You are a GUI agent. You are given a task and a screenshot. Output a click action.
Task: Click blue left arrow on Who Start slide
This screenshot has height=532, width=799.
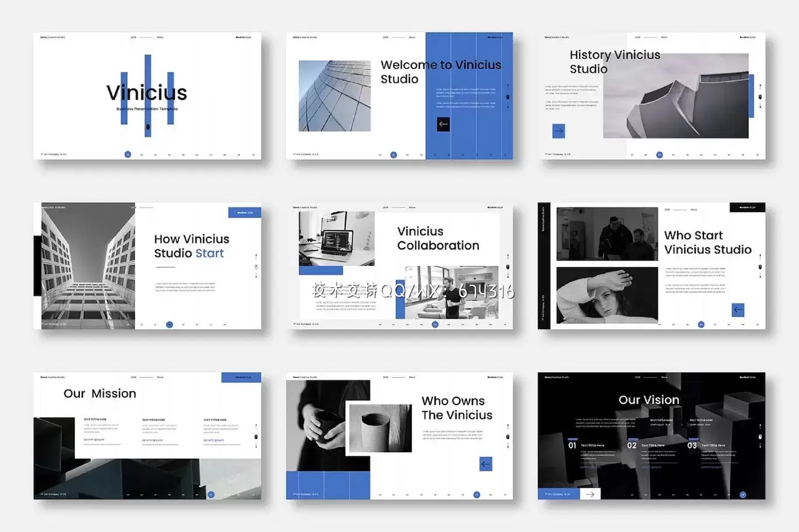[738, 310]
